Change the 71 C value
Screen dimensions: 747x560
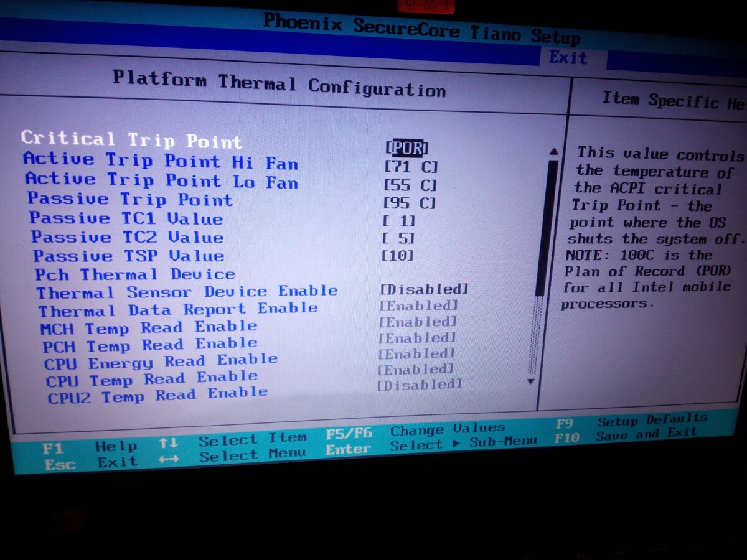pos(411,167)
